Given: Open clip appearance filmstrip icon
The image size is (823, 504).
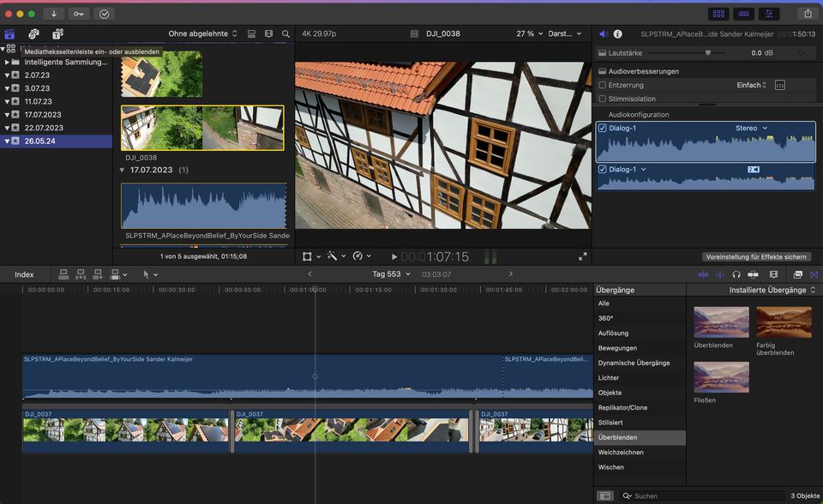Looking at the screenshot, I should point(773,274).
